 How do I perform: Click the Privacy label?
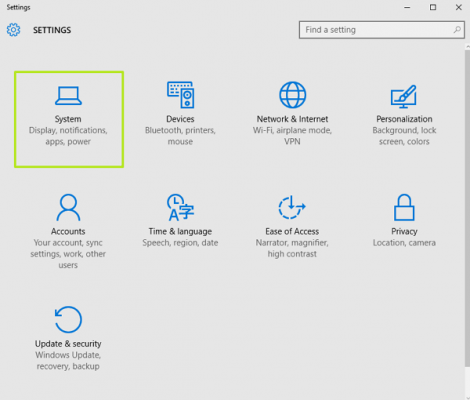(404, 232)
